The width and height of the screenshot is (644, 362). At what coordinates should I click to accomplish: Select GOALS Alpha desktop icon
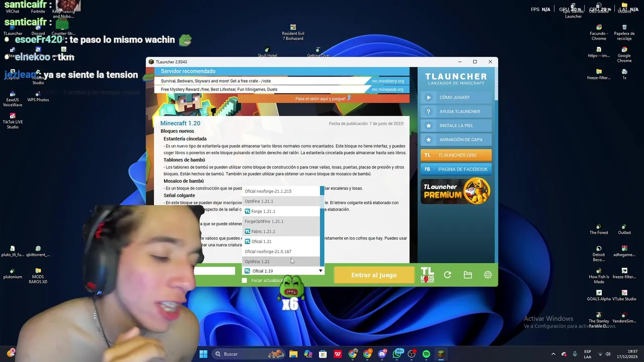coord(599,295)
